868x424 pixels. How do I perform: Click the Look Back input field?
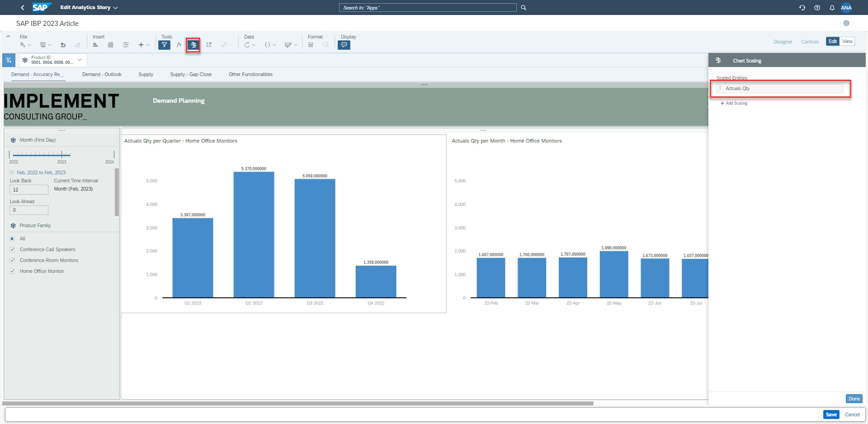click(x=29, y=189)
